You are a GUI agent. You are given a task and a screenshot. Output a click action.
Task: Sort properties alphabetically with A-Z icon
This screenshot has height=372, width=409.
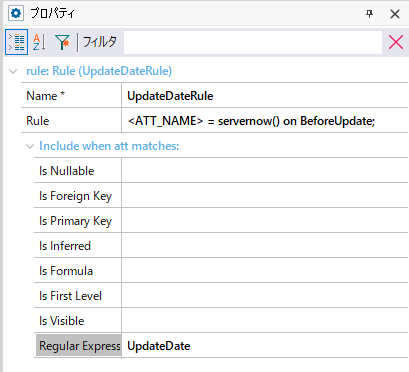39,42
